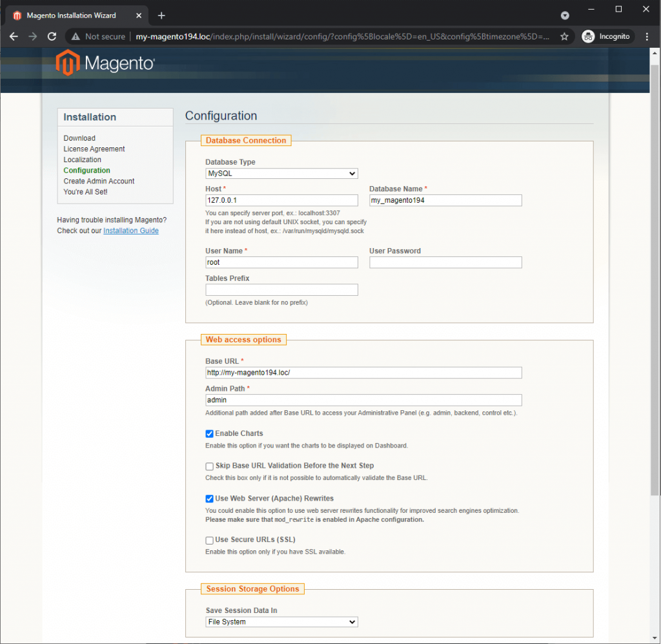Check Skip Base URL Validation box
The height and width of the screenshot is (644, 661).
click(x=209, y=466)
